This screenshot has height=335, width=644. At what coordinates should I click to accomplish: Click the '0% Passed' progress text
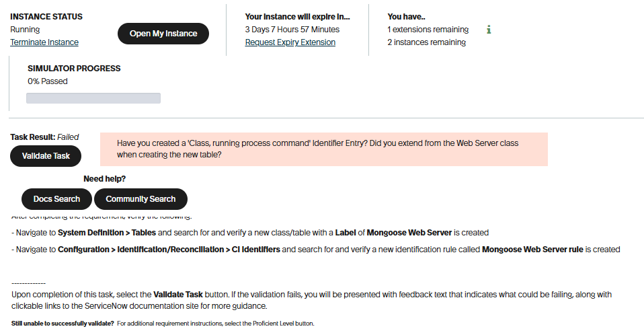pos(48,81)
